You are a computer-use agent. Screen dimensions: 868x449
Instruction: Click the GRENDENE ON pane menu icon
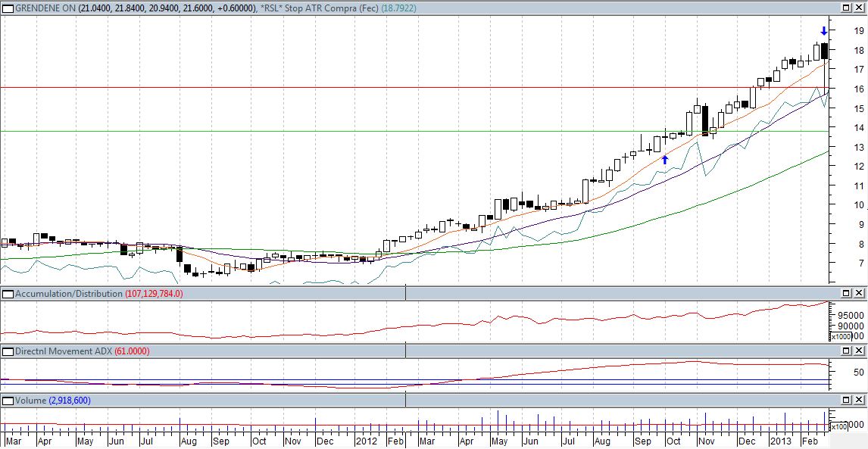(x=7, y=7)
